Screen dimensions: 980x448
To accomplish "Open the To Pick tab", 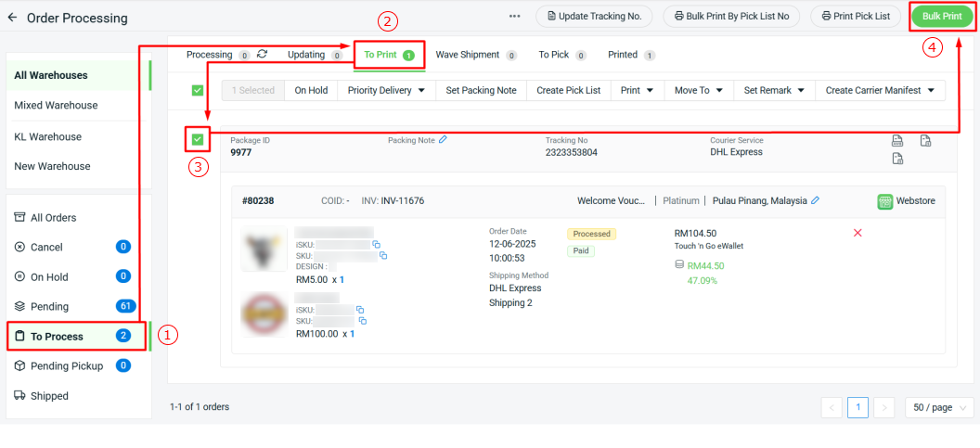I will pyautogui.click(x=561, y=55).
